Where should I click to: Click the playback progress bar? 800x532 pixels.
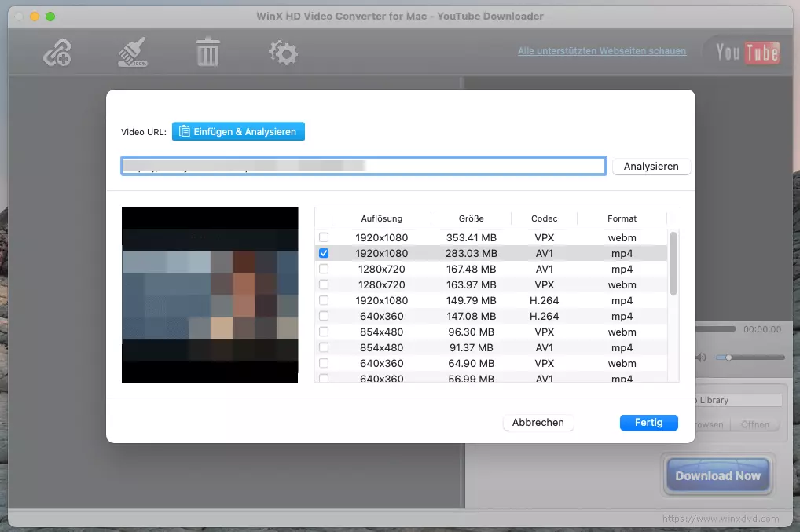tap(716, 329)
